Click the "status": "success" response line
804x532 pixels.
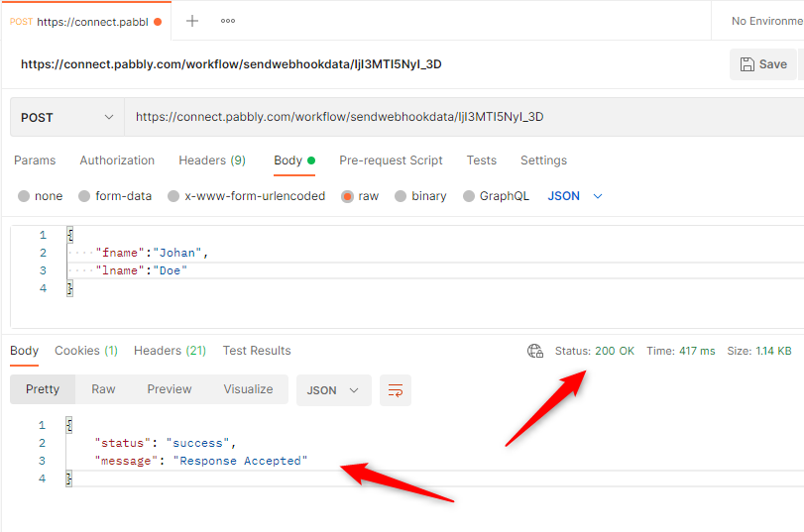point(166,443)
